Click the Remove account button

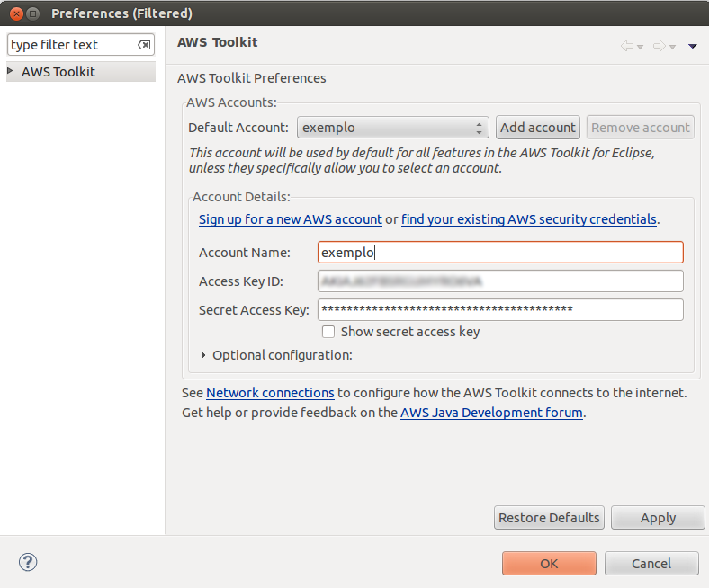tap(641, 128)
